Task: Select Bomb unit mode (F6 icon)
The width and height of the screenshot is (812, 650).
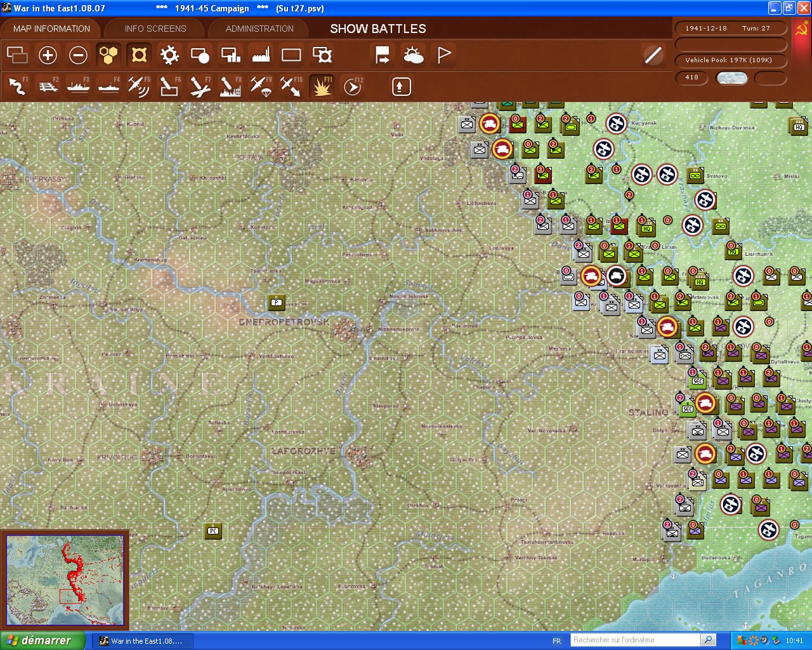Action: 169,86
